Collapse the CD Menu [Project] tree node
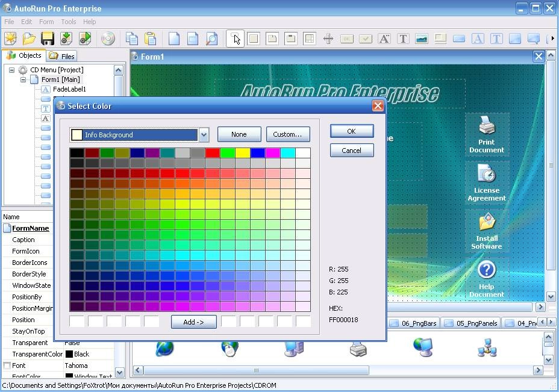 [12, 70]
